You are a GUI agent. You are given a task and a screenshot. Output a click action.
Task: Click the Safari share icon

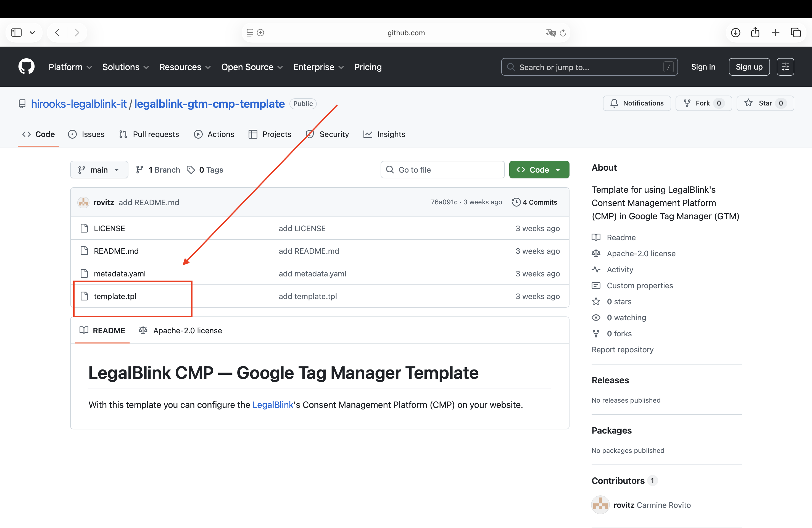[755, 32]
